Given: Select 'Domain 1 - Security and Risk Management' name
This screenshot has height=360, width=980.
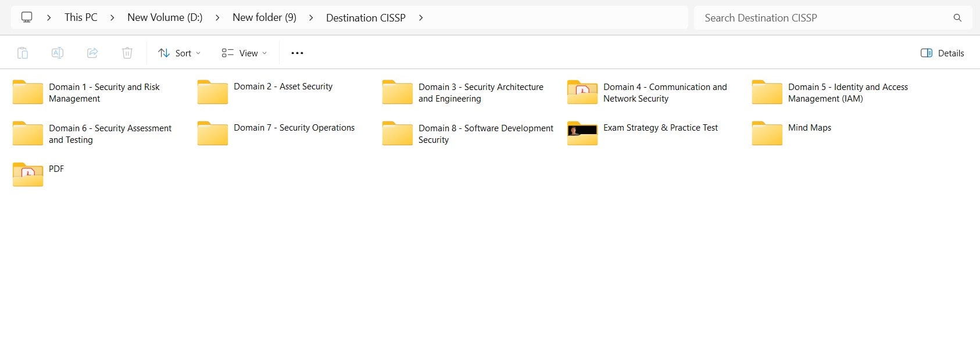Looking at the screenshot, I should (x=104, y=93).
